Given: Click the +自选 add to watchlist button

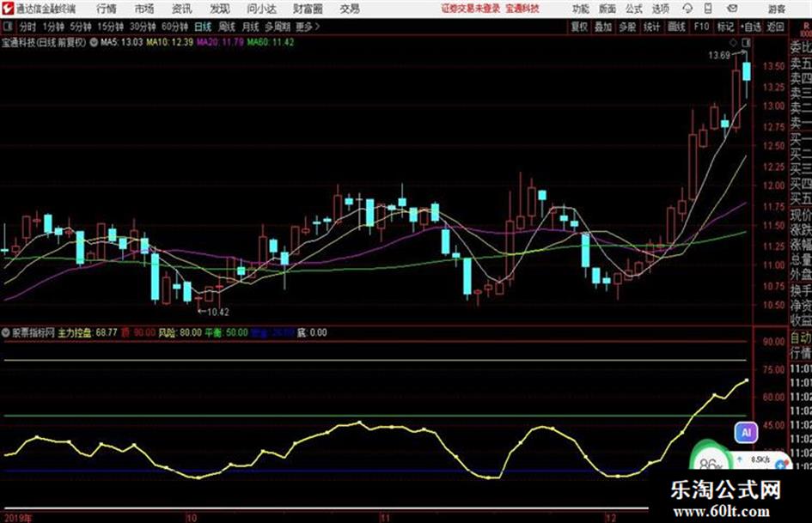Looking at the screenshot, I should tap(750, 27).
